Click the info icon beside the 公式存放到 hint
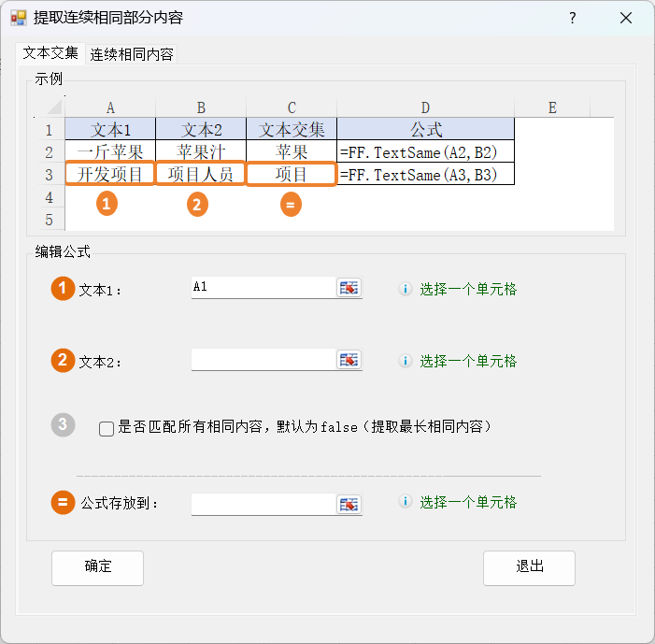 (406, 502)
